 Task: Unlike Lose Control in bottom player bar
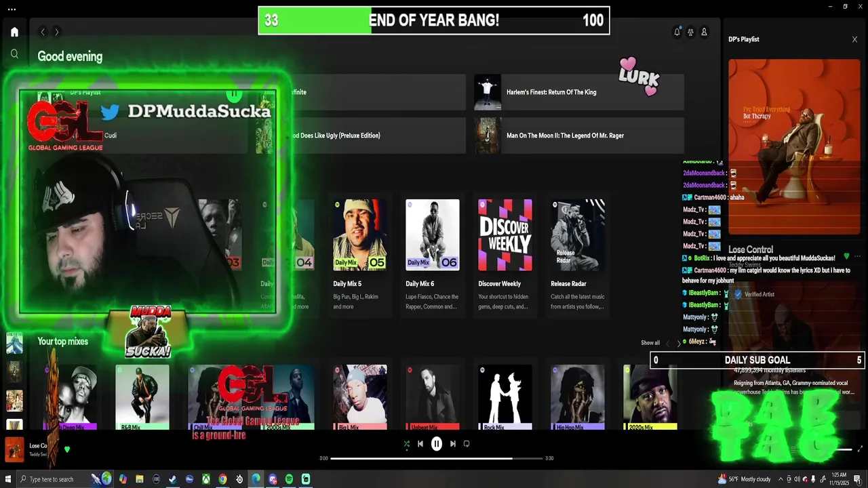(x=67, y=449)
